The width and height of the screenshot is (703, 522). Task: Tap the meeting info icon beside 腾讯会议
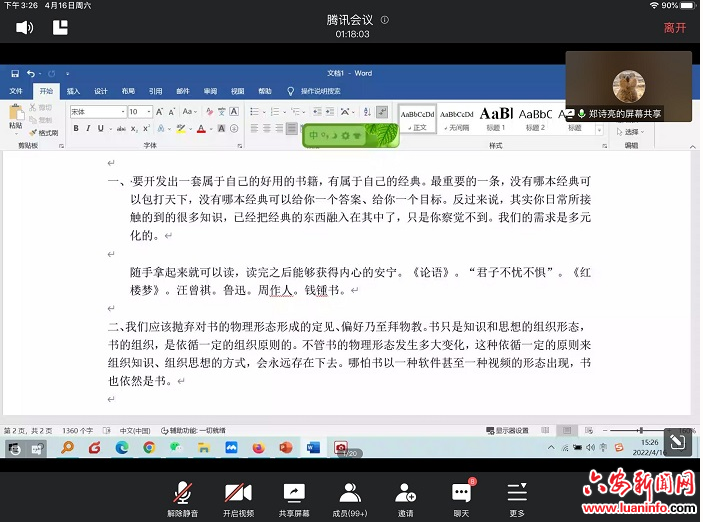pos(386,20)
